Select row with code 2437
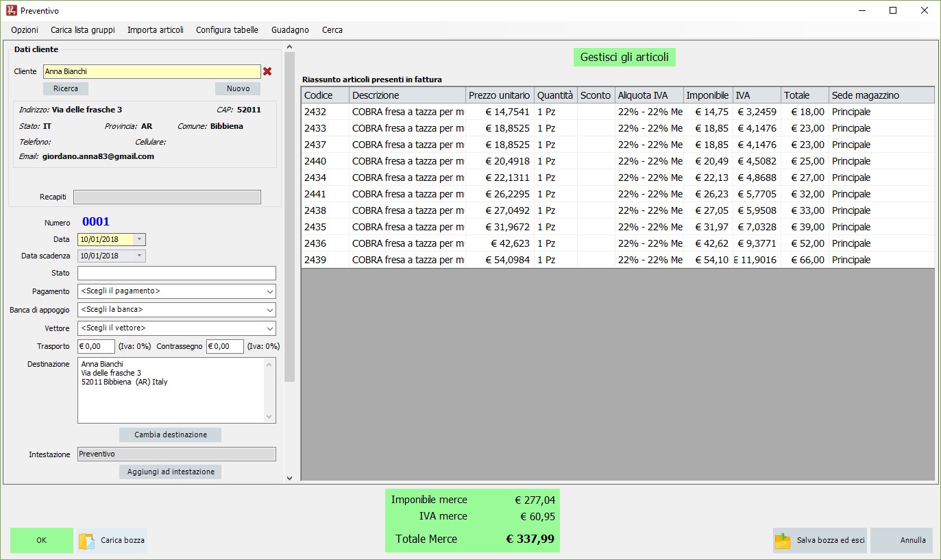 point(618,145)
